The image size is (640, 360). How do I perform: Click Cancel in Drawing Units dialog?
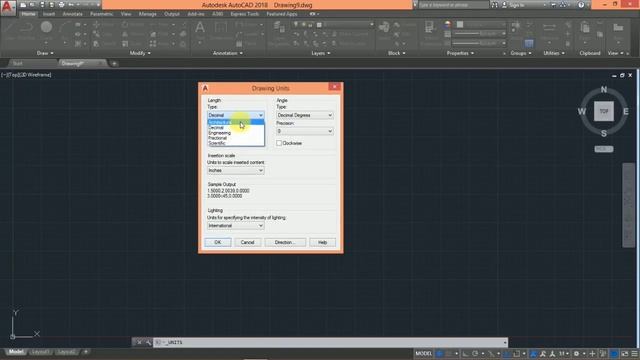247,242
